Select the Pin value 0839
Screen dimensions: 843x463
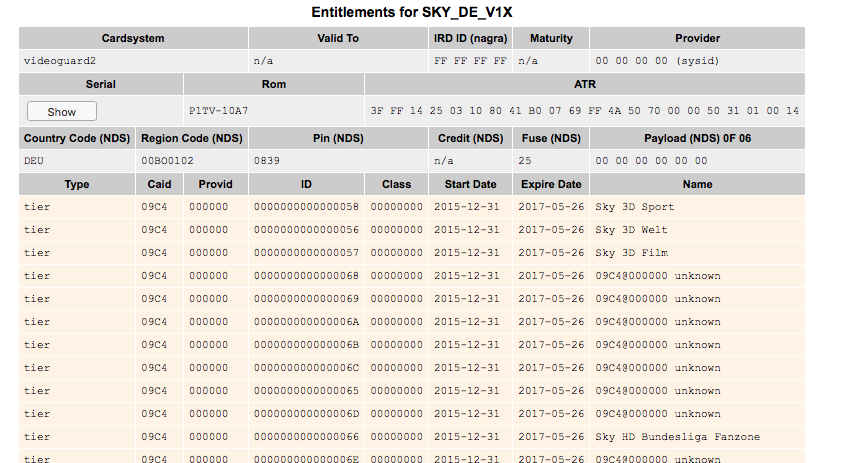coord(267,160)
